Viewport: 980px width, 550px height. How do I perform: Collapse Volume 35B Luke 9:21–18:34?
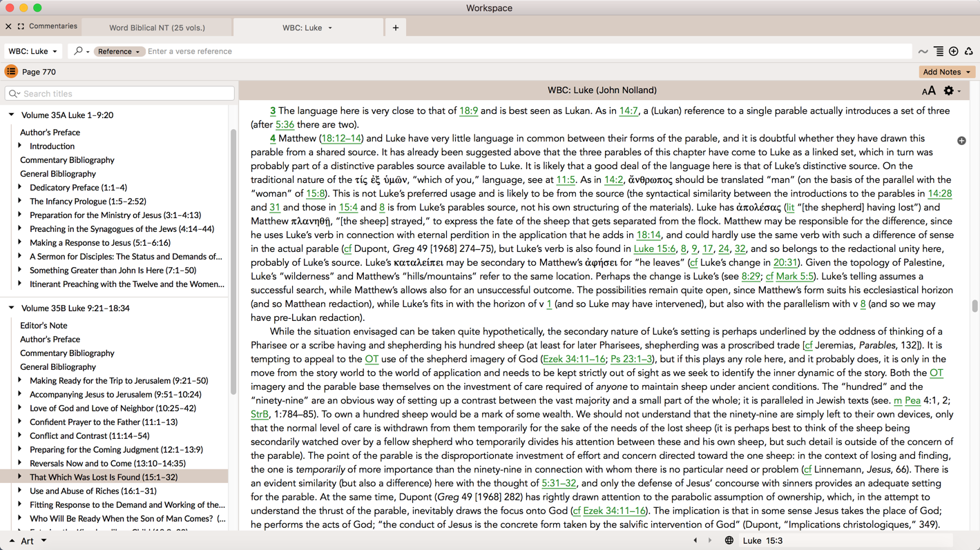tap(12, 308)
